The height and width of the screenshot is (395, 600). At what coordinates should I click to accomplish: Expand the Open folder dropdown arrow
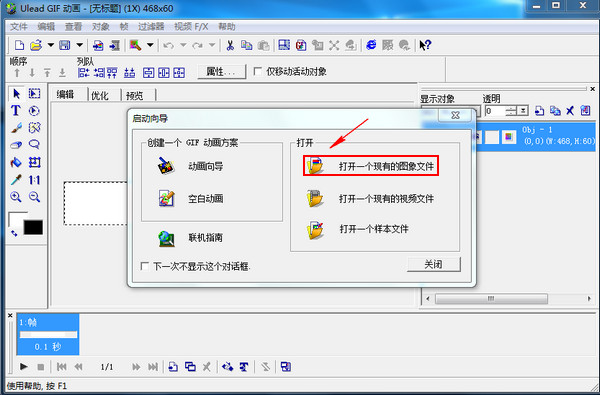pos(51,45)
